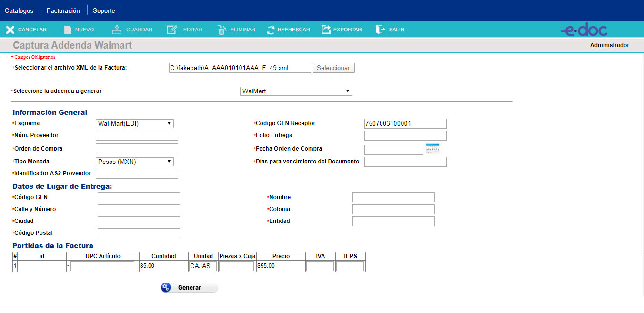Select the GUARDAR toolbar label
Screen dimensions: 644x313
pyautogui.click(x=139, y=30)
